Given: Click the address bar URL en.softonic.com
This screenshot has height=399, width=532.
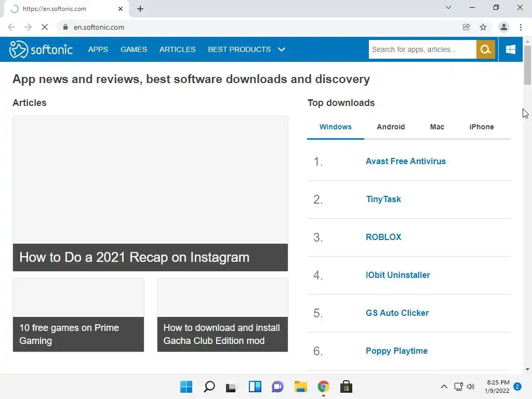Looking at the screenshot, I should point(99,27).
